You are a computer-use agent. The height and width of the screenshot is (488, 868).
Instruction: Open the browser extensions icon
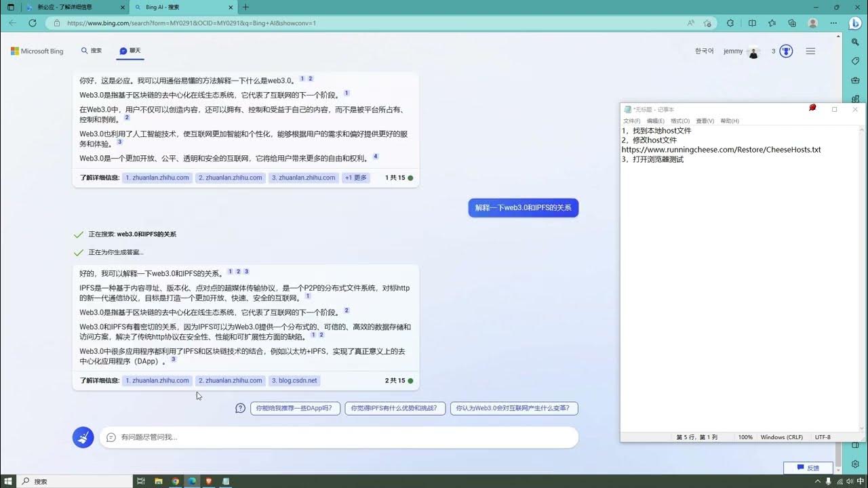730,22
